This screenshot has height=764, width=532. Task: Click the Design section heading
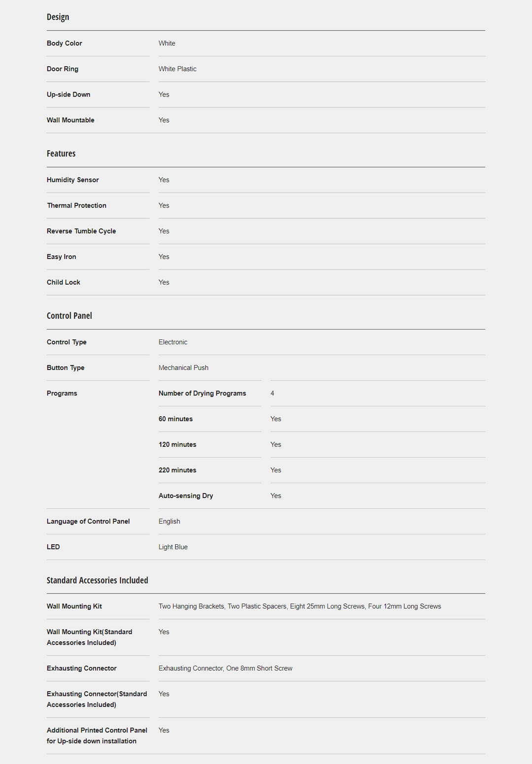pos(58,17)
